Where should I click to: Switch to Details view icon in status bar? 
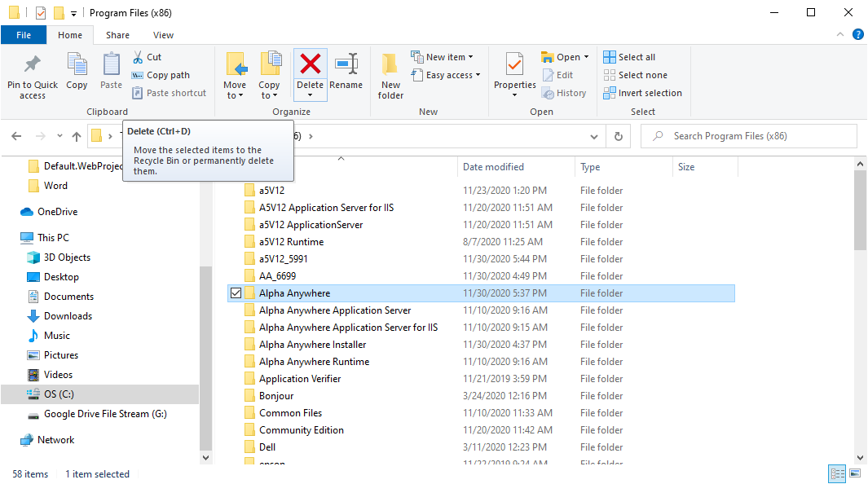click(837, 473)
